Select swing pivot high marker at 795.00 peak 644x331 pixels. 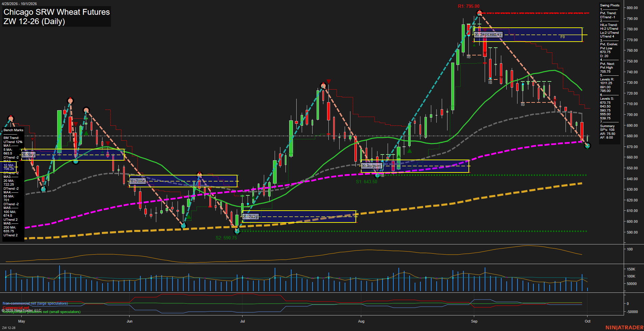[479, 13]
